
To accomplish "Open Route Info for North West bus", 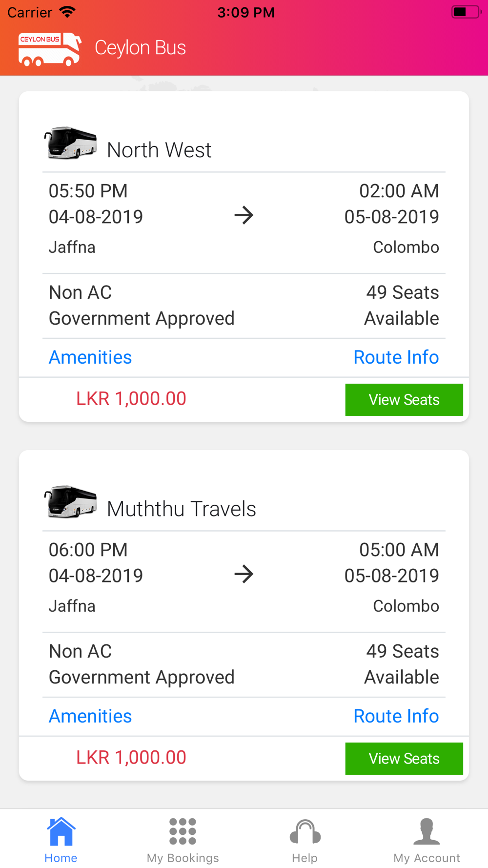I will 396,357.
